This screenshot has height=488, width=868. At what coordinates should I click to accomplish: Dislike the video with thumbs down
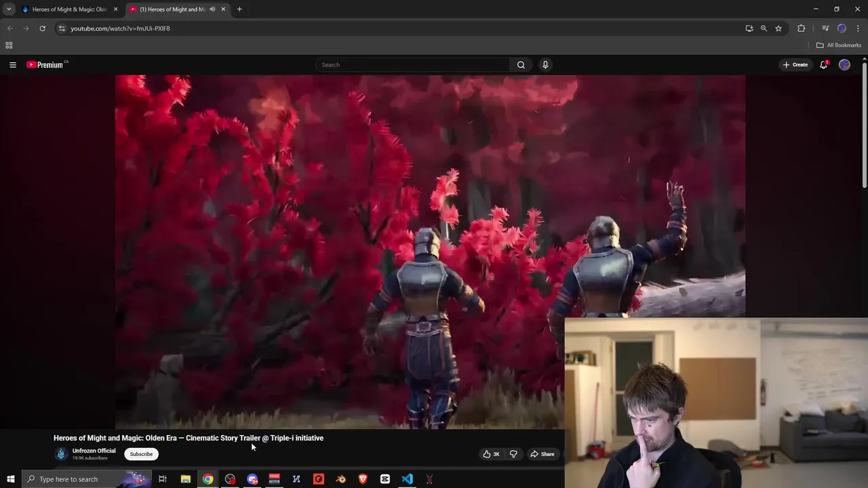click(x=513, y=454)
